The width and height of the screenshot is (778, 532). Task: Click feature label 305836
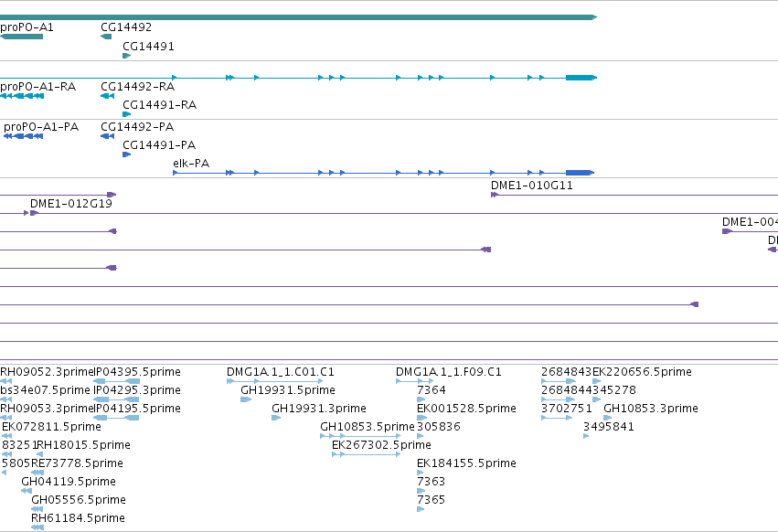point(439,427)
